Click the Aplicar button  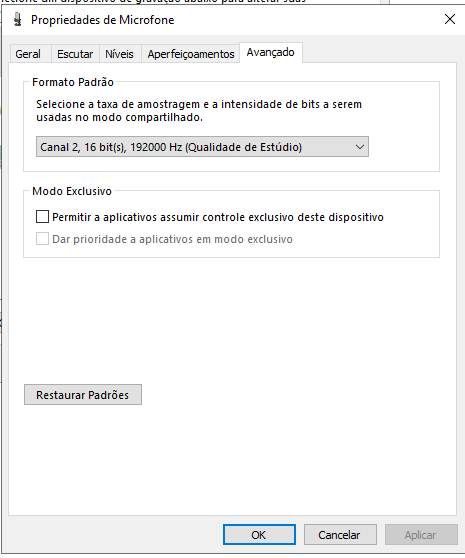[421, 535]
